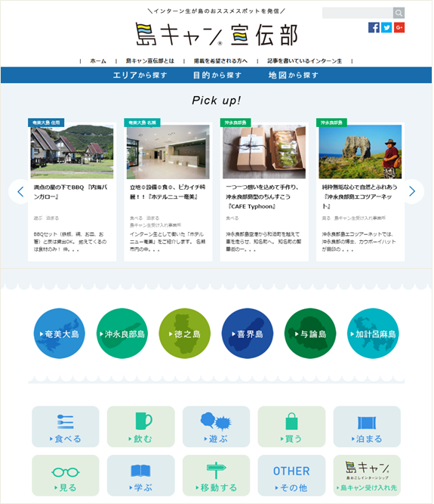Open the 学ぶ book category
This screenshot has width=434, height=504.
pyautogui.click(x=141, y=475)
